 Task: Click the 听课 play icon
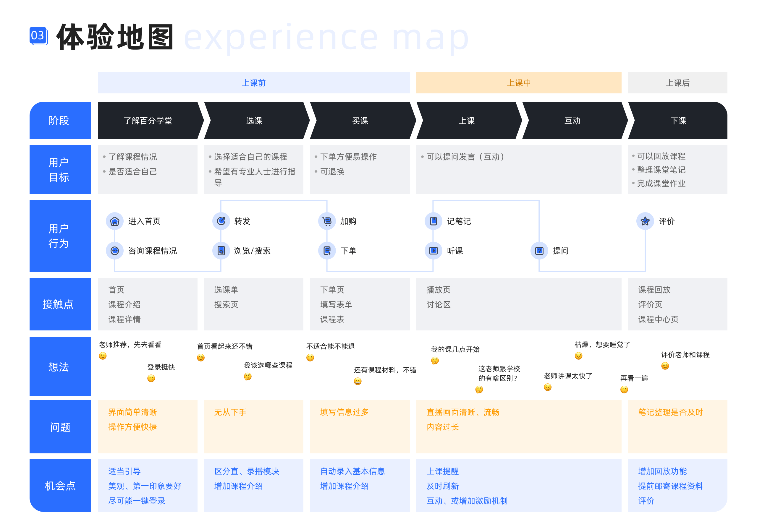pyautogui.click(x=434, y=251)
